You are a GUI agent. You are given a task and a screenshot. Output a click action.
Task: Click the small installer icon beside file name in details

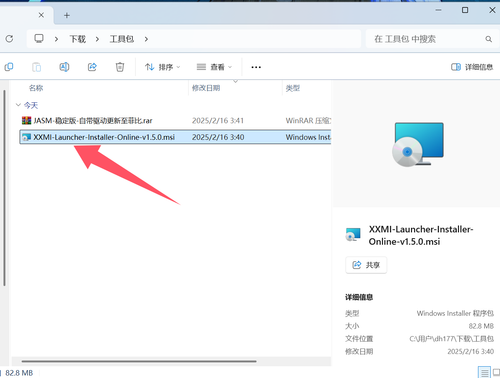click(353, 235)
